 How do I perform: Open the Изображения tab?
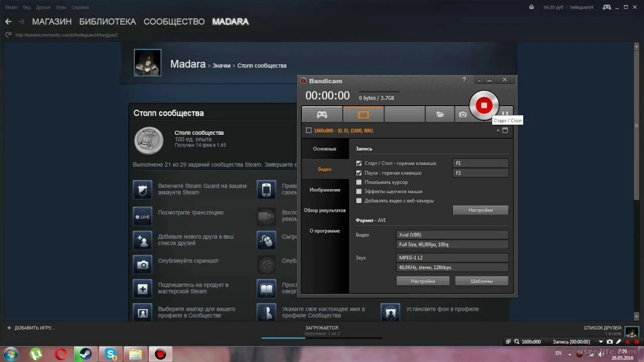(x=325, y=190)
